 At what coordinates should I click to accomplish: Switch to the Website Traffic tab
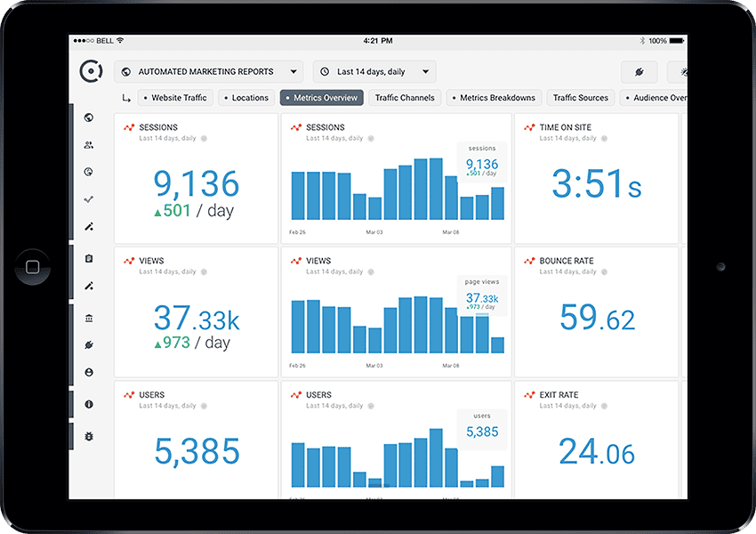point(174,98)
